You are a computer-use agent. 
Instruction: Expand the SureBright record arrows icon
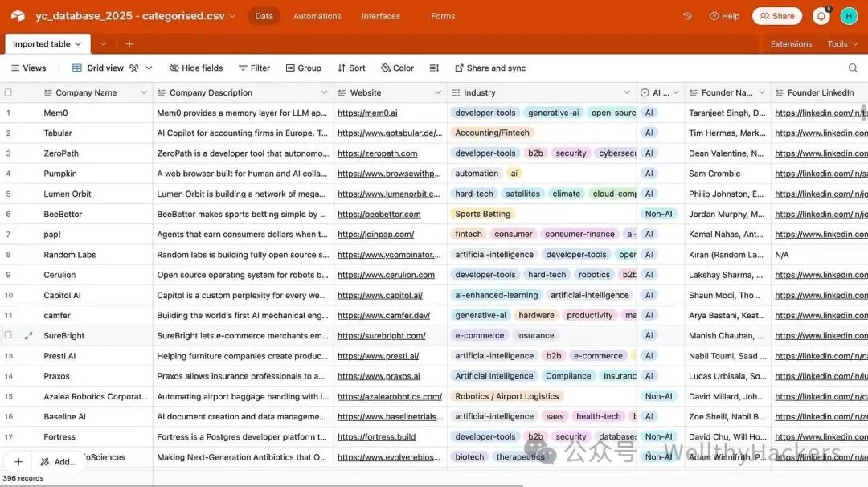tap(29, 335)
